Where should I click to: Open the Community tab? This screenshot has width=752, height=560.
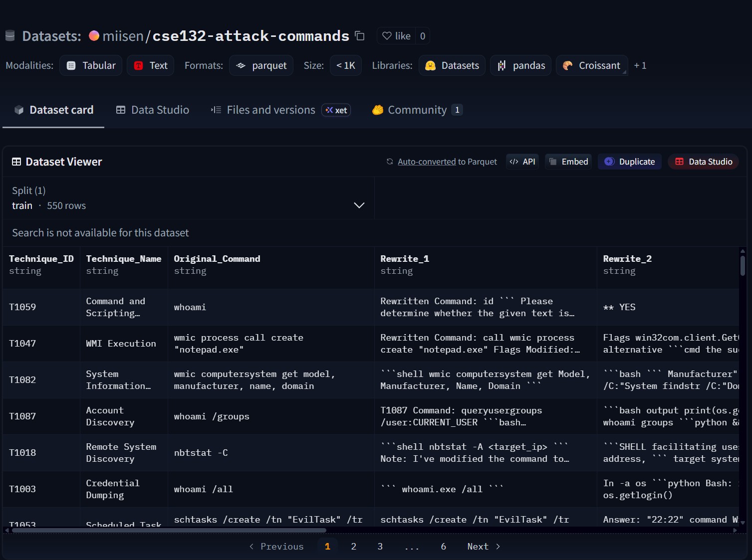pos(417,110)
